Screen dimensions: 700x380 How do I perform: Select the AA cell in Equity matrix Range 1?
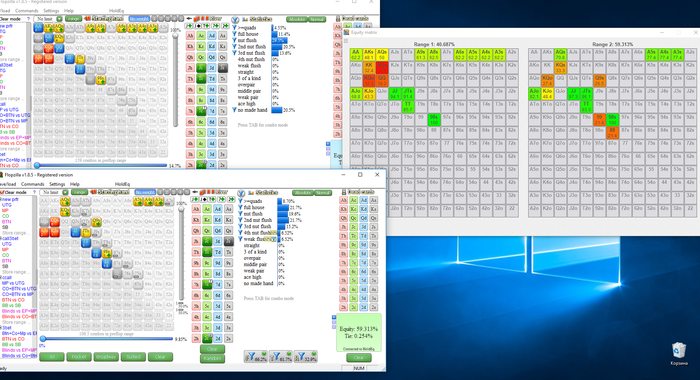click(x=356, y=55)
